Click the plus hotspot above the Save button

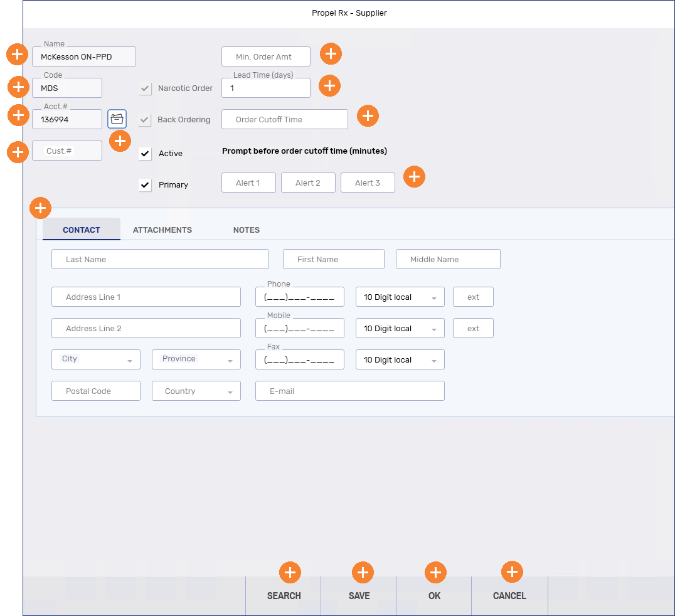coord(363,572)
